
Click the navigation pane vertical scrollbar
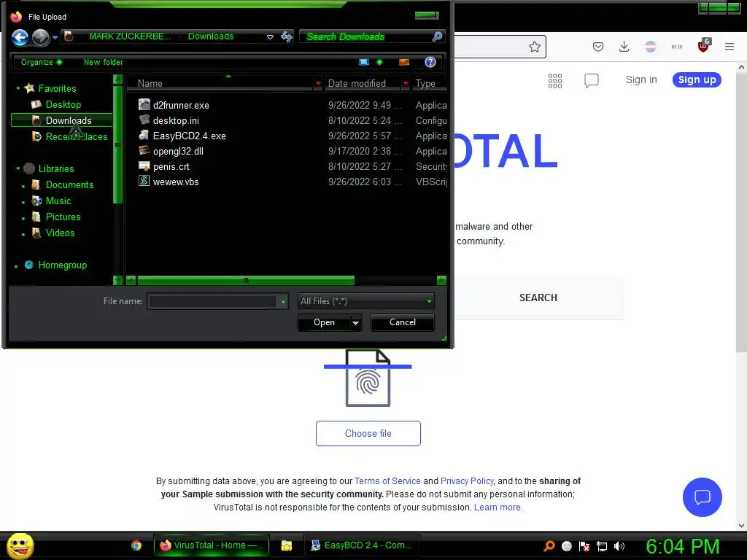pyautogui.click(x=117, y=143)
